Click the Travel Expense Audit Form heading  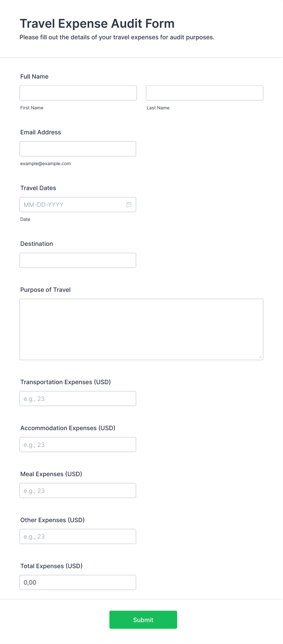(x=97, y=23)
